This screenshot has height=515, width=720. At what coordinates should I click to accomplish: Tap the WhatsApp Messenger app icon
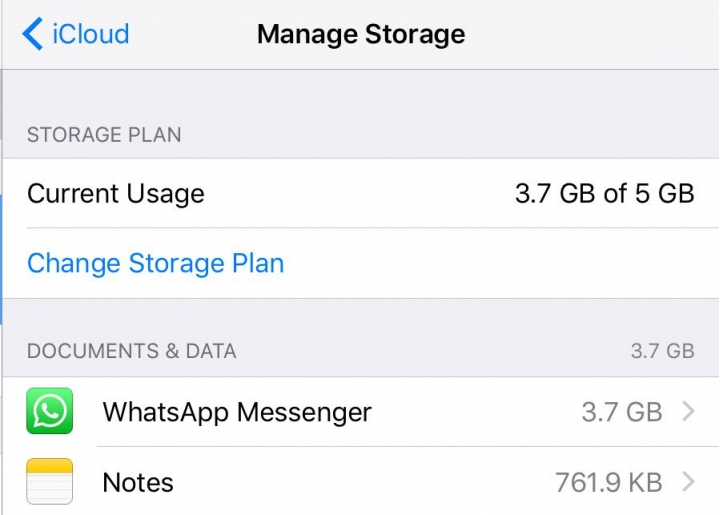click(x=50, y=411)
